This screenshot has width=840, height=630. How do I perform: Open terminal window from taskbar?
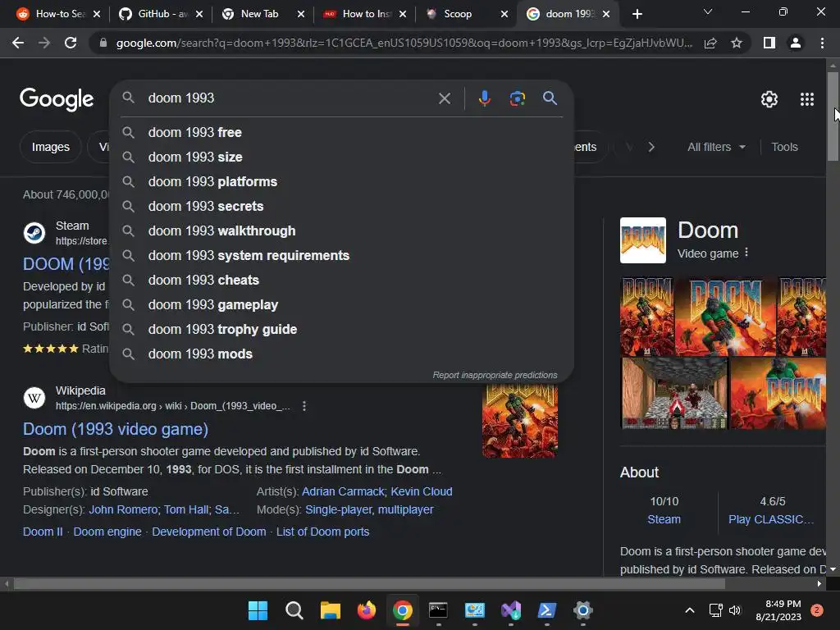pos(438,610)
